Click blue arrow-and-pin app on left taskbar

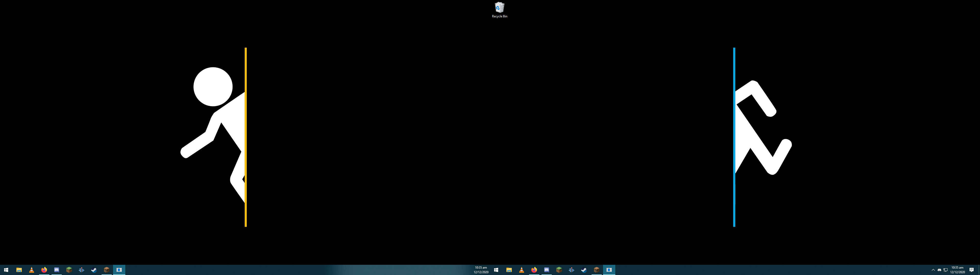click(x=81, y=270)
